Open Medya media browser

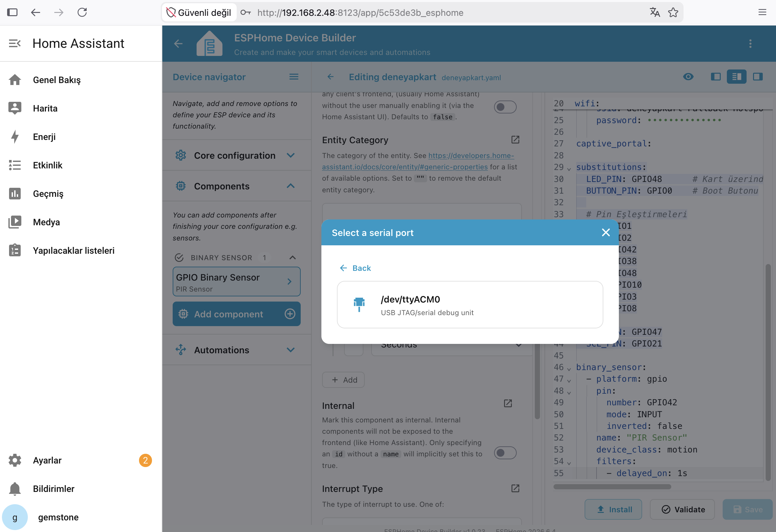coord(81,222)
